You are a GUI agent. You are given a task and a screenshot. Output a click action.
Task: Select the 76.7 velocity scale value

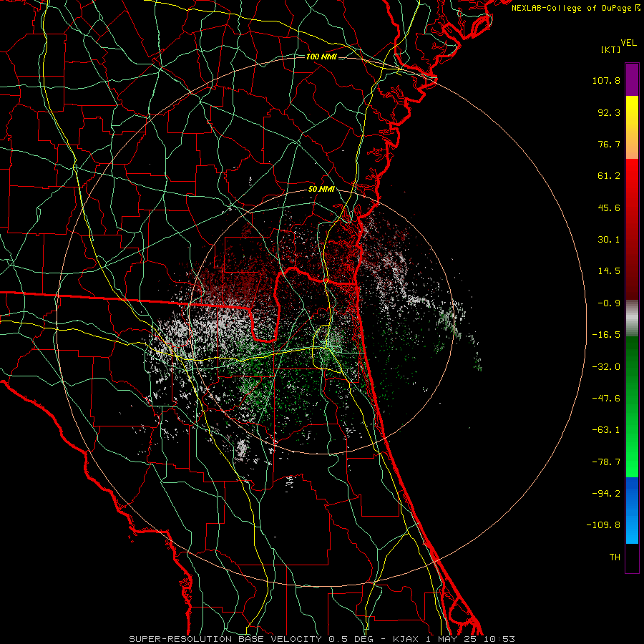[609, 144]
